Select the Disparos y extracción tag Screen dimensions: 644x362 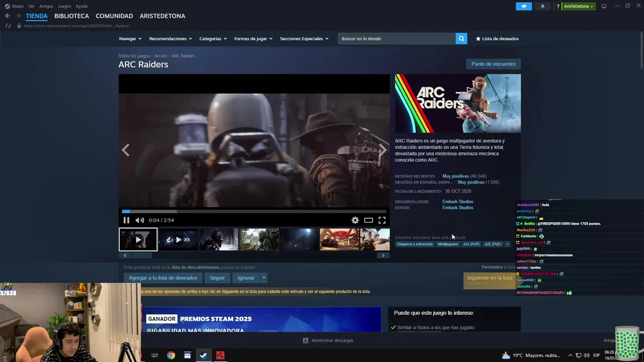point(415,244)
